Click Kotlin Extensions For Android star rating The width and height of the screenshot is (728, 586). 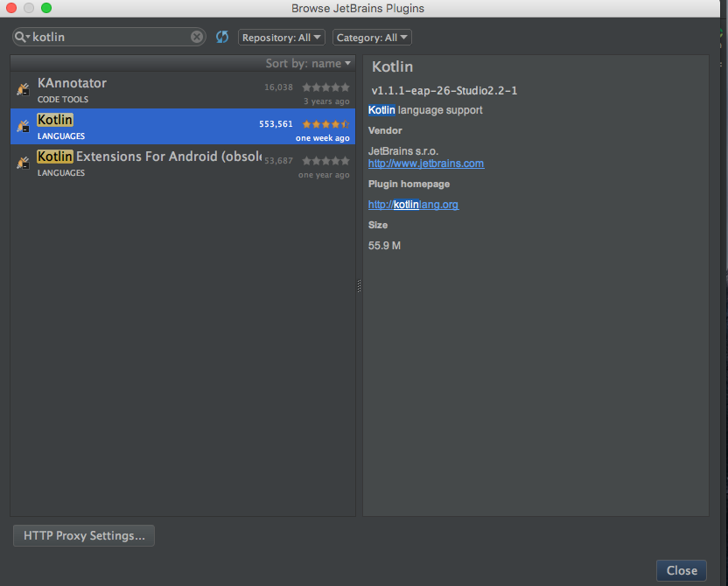click(325, 161)
